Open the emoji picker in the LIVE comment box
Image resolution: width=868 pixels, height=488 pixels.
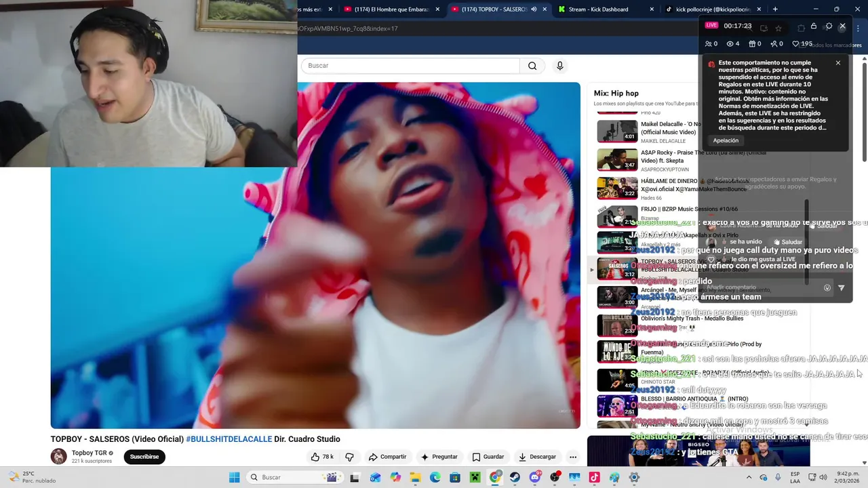tap(827, 288)
